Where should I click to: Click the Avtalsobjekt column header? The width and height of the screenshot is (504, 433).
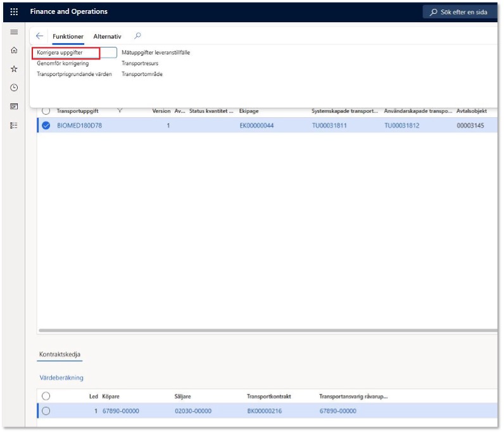[472, 111]
